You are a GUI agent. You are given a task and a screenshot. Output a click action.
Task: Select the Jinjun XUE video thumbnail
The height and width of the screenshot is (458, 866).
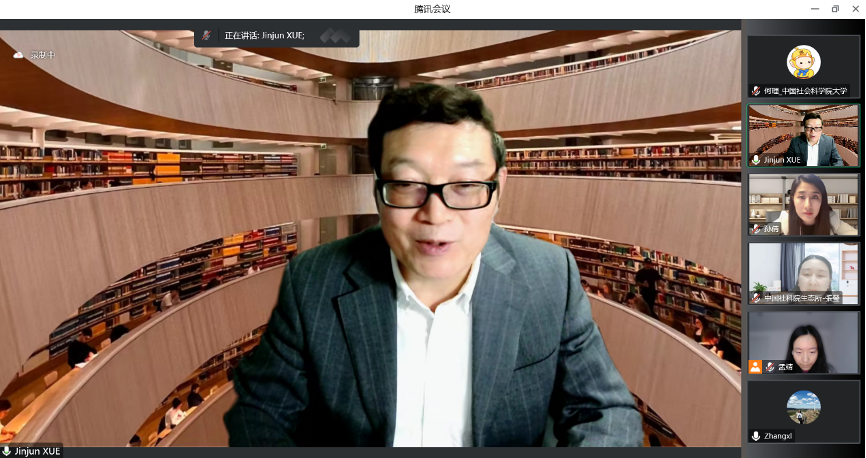pos(803,135)
